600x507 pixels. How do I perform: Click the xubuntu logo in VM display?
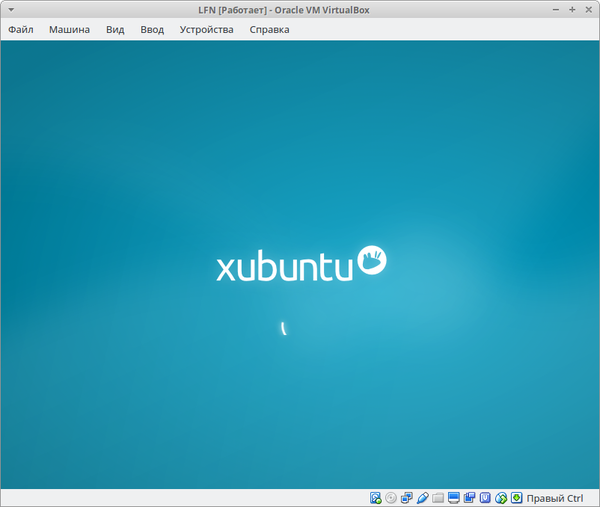(300, 263)
